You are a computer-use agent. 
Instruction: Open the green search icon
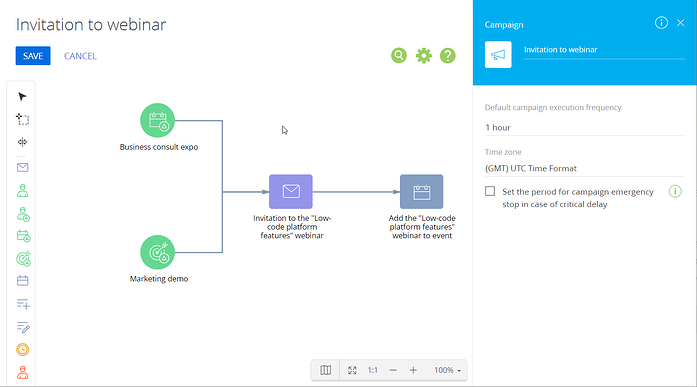399,56
